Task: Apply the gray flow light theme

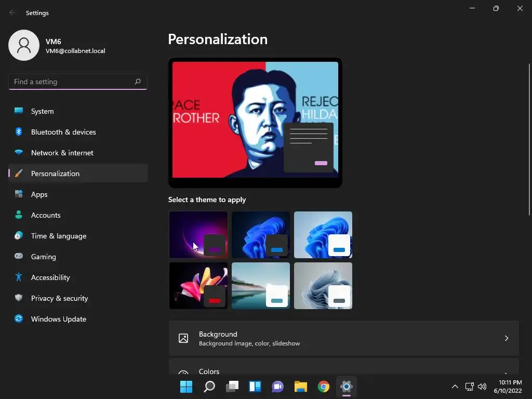Action: (x=323, y=286)
